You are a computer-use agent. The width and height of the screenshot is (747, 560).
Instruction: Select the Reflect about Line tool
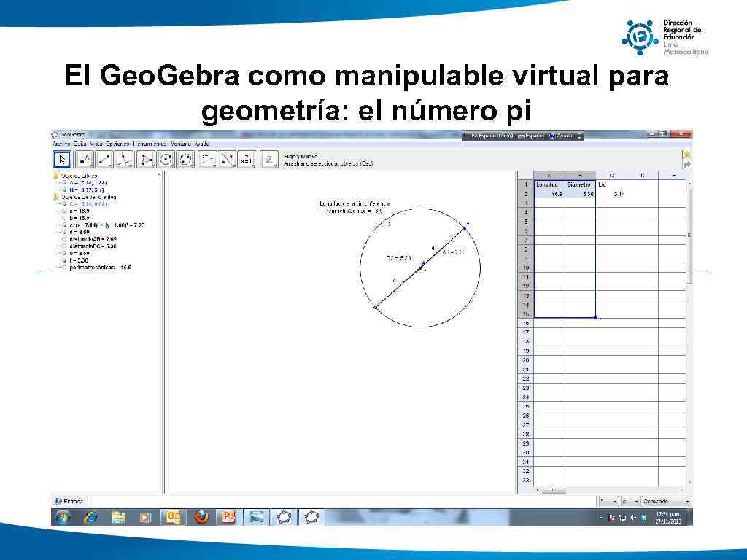[228, 160]
